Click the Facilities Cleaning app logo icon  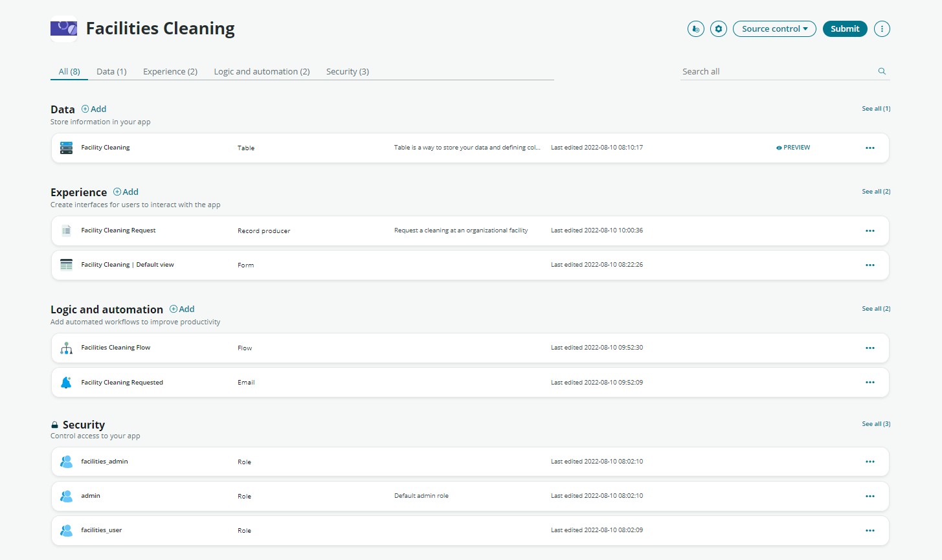click(63, 28)
